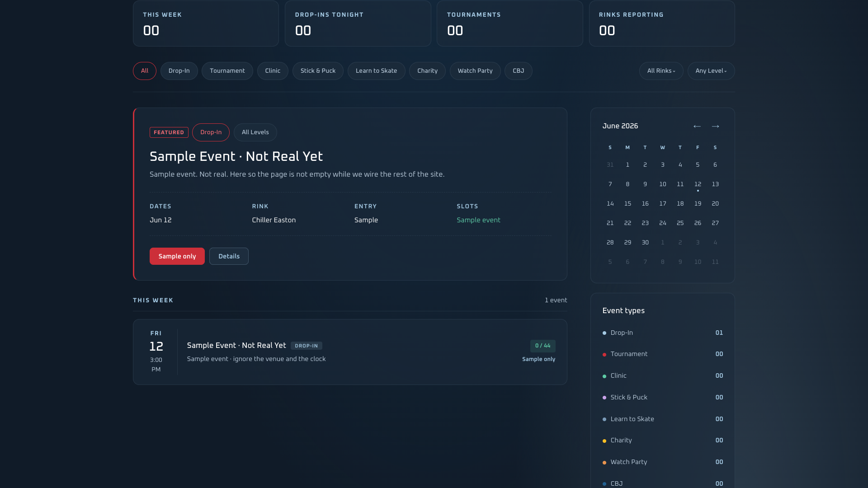This screenshot has height=488, width=868.
Task: Click the Drop-In tag on featured event
Action: click(x=211, y=132)
